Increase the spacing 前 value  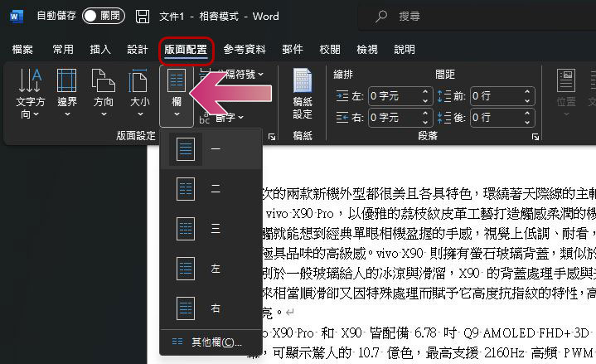coord(527,92)
